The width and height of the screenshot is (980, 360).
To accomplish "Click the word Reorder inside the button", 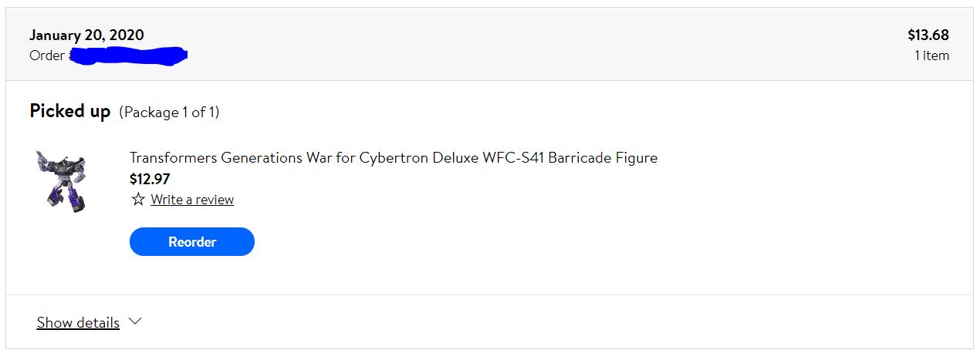I will (x=192, y=241).
